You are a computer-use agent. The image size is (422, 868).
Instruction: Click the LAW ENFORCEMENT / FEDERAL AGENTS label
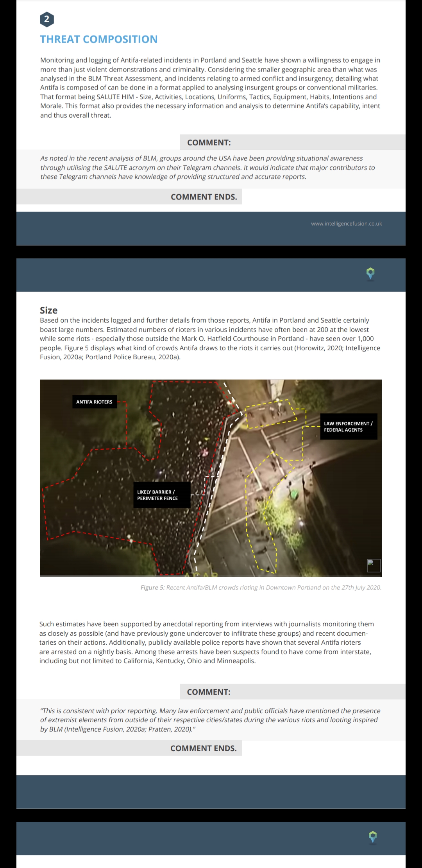point(349,427)
